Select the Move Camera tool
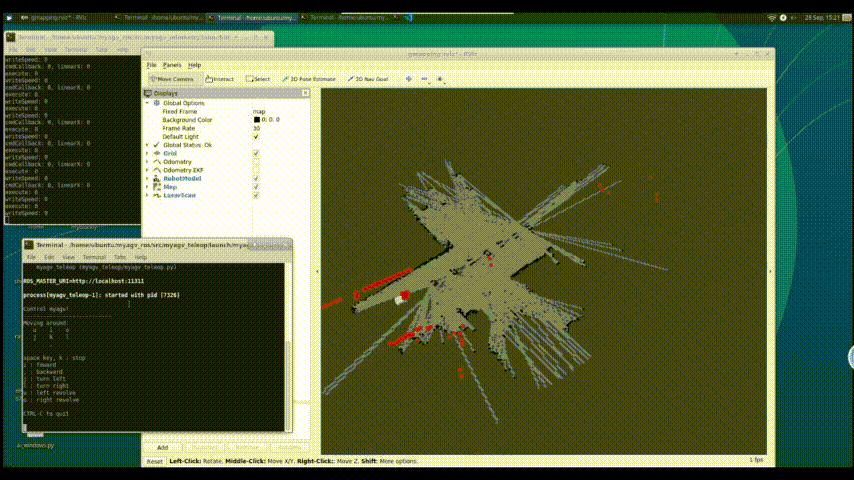This screenshot has height=480, width=854. click(x=172, y=78)
